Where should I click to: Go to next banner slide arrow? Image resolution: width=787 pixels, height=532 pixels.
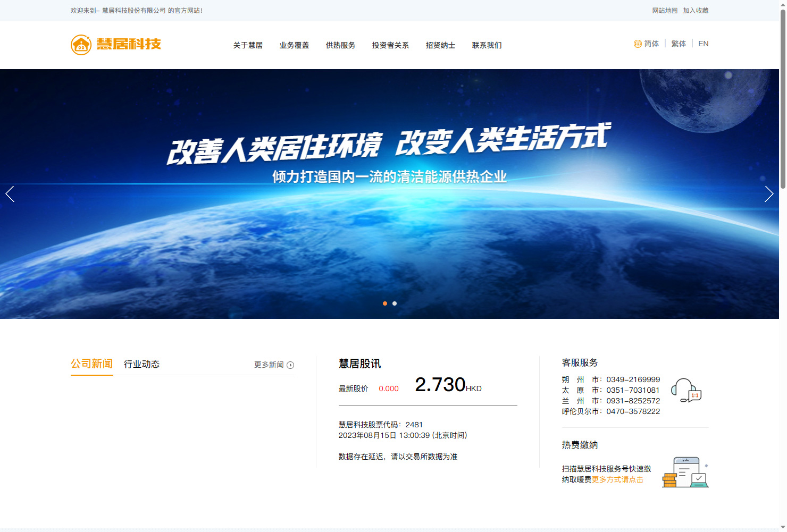[769, 194]
